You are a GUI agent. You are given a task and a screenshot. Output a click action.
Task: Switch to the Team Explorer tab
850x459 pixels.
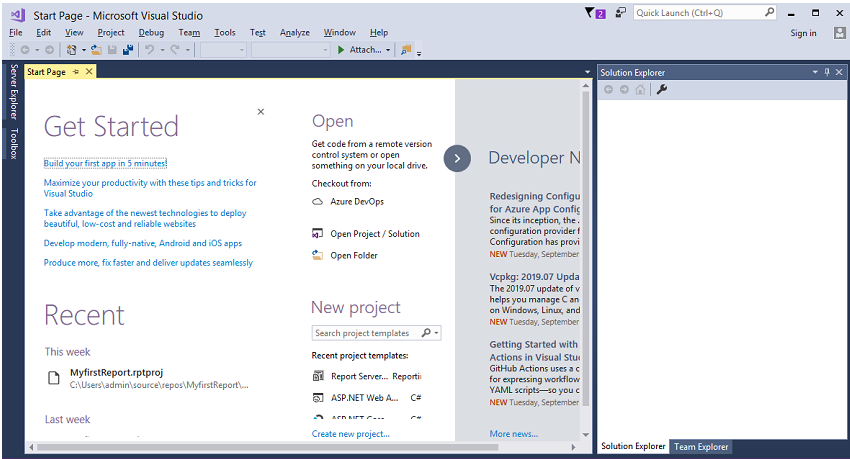coord(700,446)
